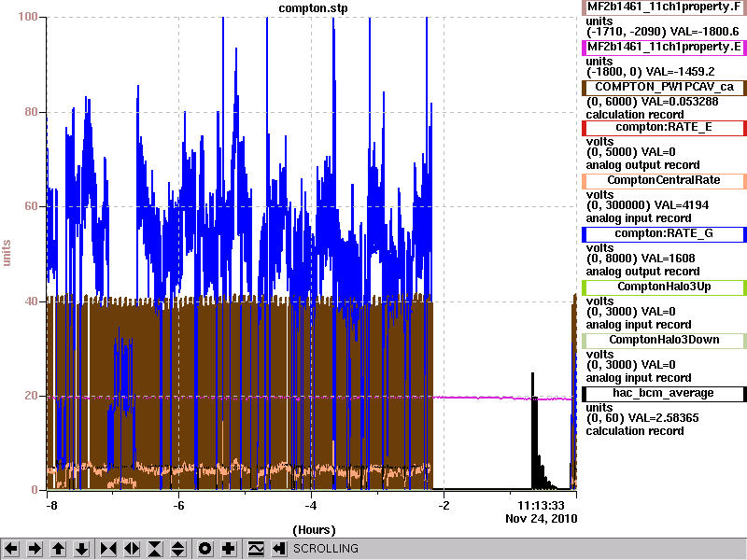Select the MF2b1461_11ch1property.E curve legend

pos(664,48)
